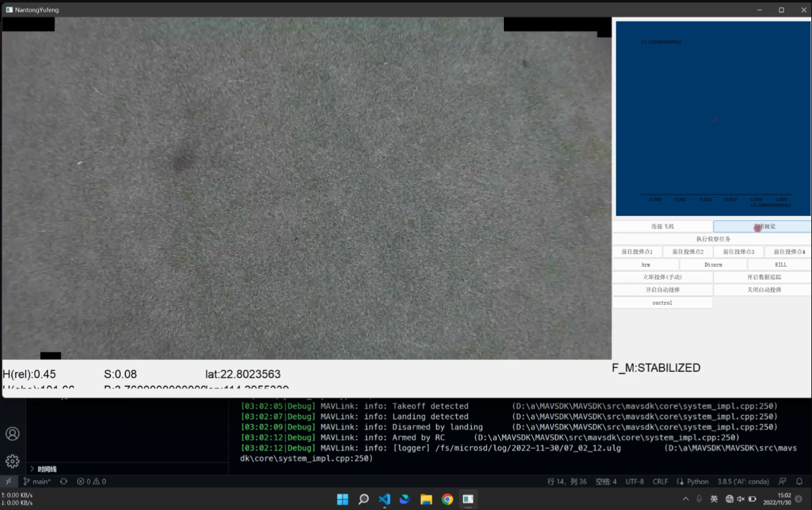Image resolution: width=812 pixels, height=510 pixels.
Task: Click the Disarm button
Action: 713,264
